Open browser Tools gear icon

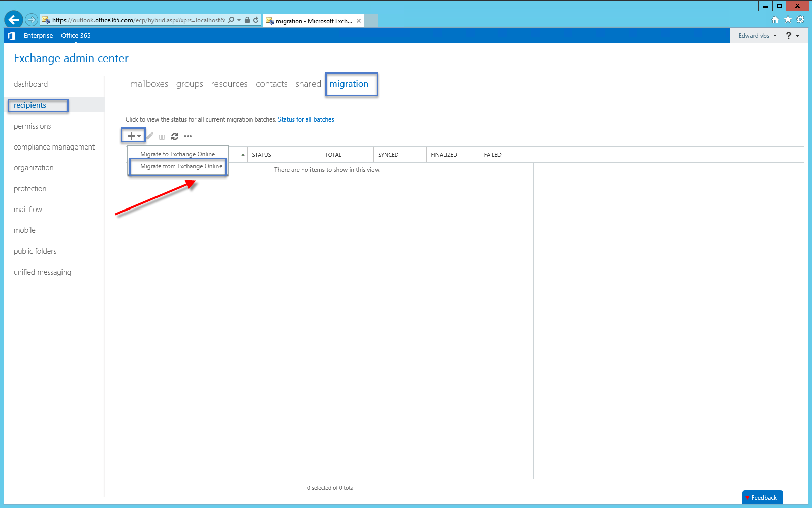(800, 20)
